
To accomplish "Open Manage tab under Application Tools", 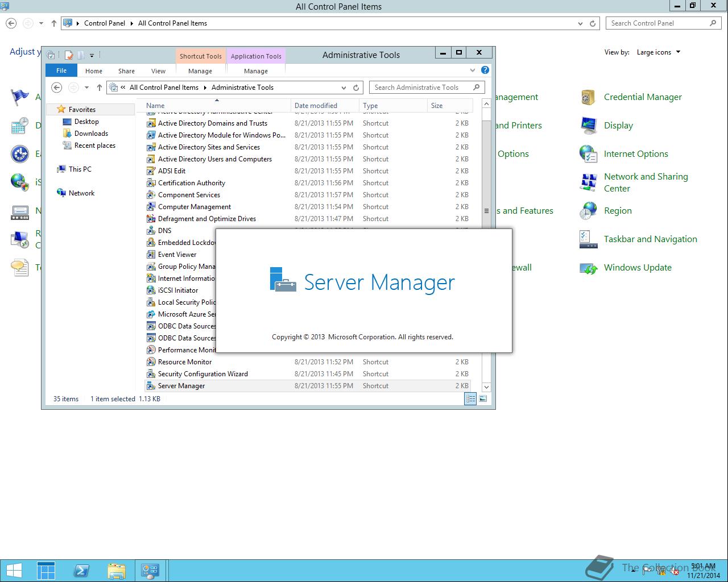I will [x=256, y=71].
